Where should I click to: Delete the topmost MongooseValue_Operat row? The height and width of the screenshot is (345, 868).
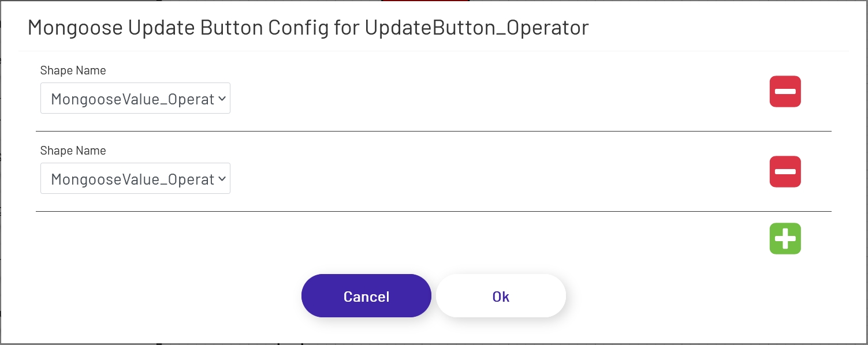click(x=785, y=91)
